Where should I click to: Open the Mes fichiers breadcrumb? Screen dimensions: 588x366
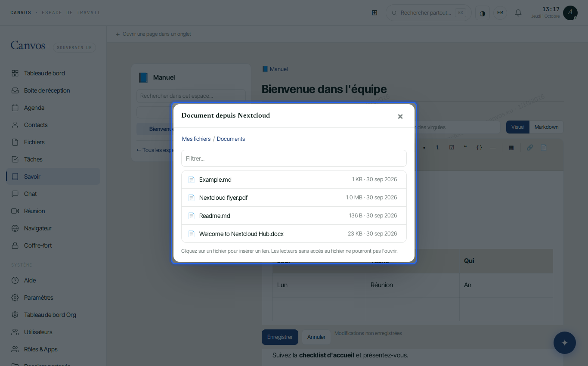[x=196, y=139]
